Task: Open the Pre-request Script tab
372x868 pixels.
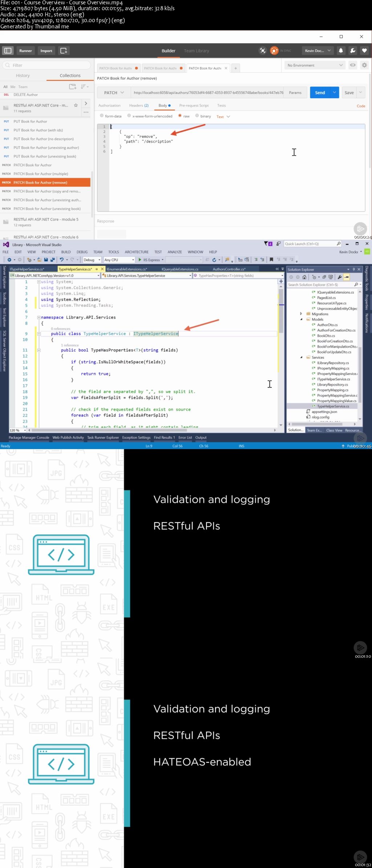Action: pyautogui.click(x=194, y=105)
